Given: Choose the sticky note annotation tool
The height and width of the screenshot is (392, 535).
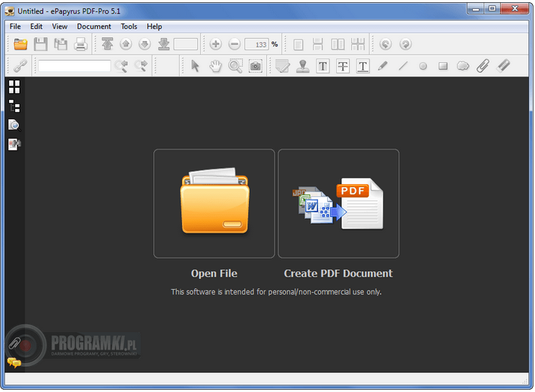Looking at the screenshot, I should click(282, 66).
